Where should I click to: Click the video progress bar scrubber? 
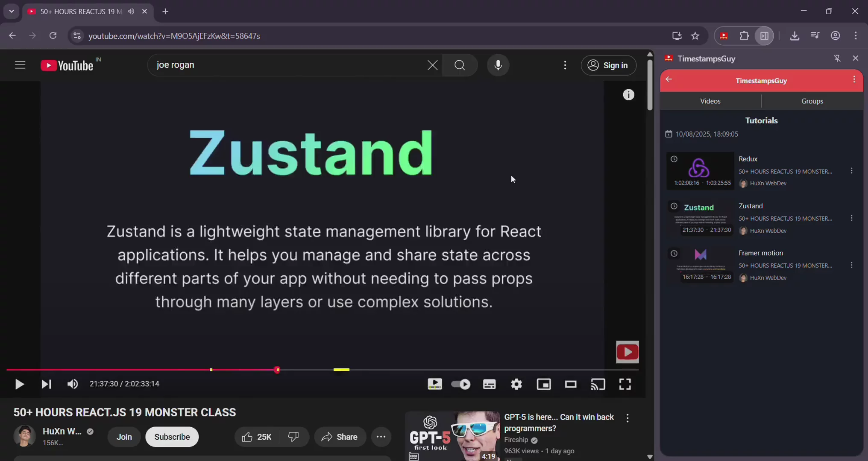[277, 370]
